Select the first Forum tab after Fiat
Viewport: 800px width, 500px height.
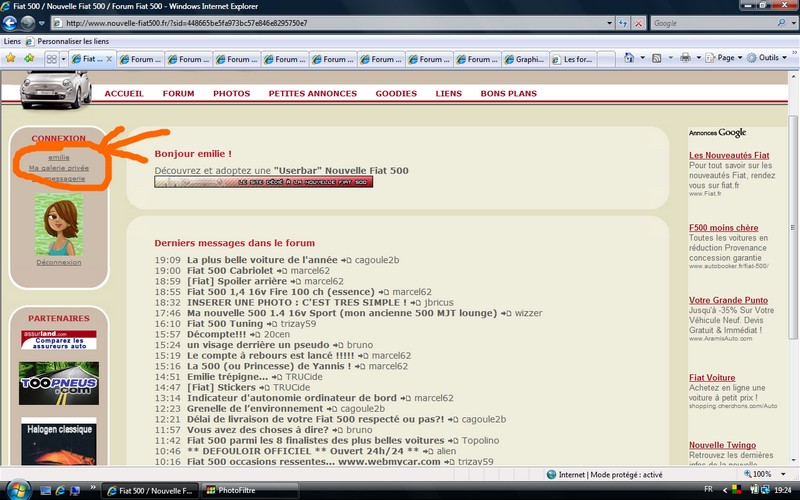(x=140, y=59)
